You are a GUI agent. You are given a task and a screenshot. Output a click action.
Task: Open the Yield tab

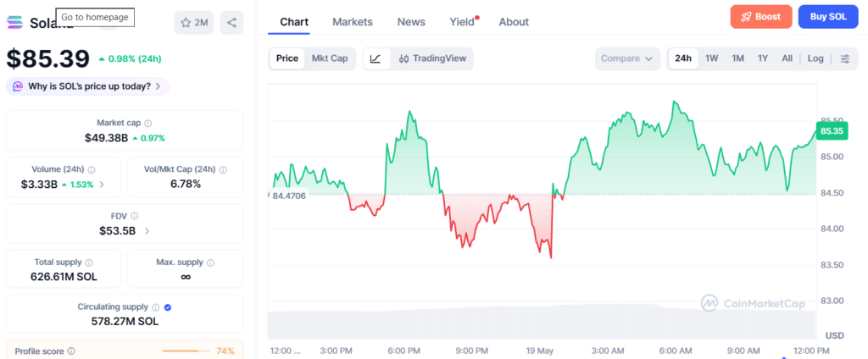point(463,22)
